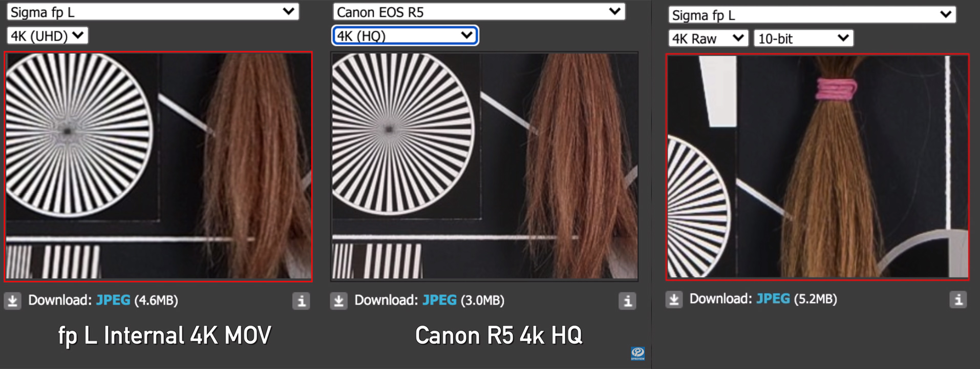The height and width of the screenshot is (369, 980).
Task: Click the "fp L Internal 4K MOV" caption
Action: [164, 336]
